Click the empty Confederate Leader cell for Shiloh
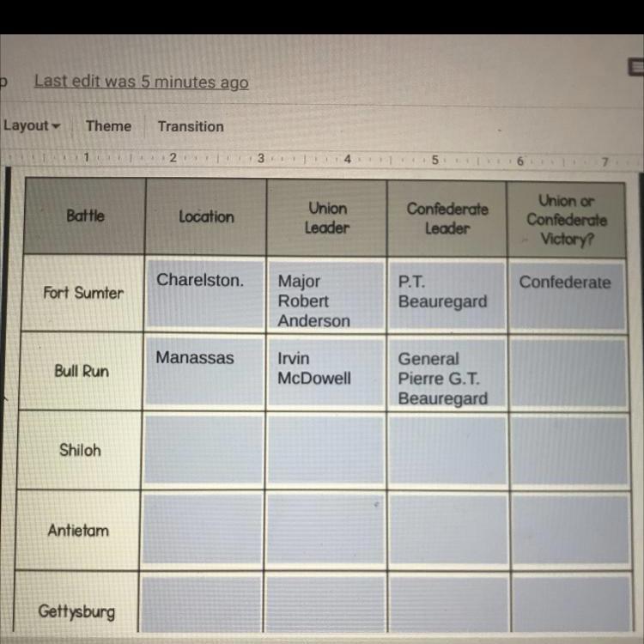Image resolution: width=644 pixels, height=644 pixels. [447, 452]
